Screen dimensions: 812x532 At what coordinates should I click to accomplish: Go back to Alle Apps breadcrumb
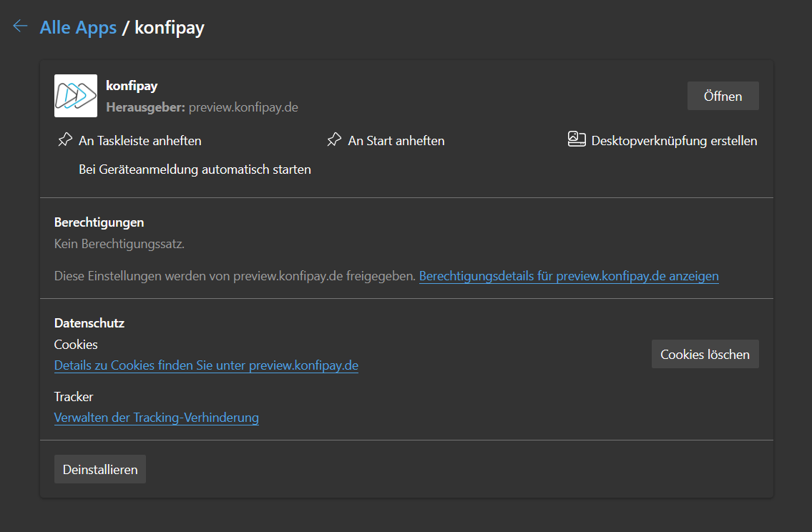click(x=78, y=28)
